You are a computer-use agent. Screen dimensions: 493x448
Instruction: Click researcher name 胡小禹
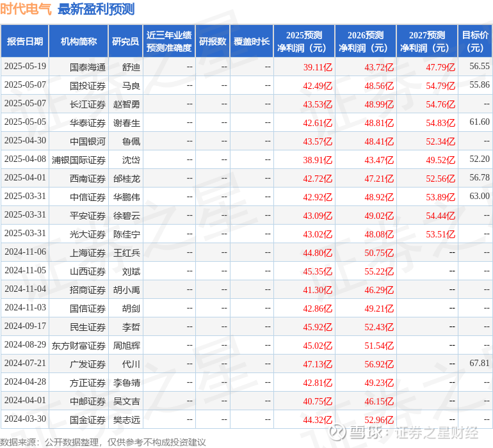tap(127, 290)
